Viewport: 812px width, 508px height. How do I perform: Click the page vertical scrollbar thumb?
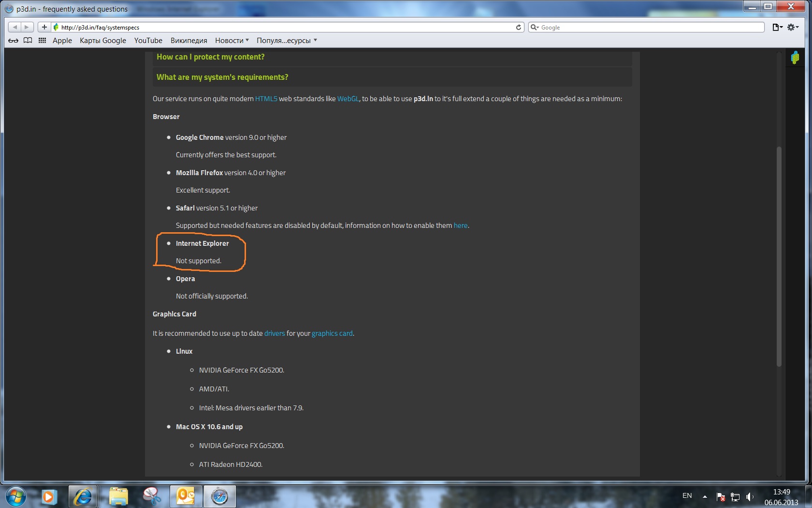(x=779, y=256)
